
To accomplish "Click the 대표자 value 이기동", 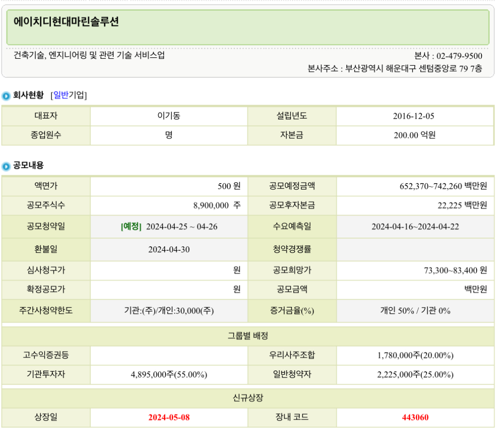I will click(169, 116).
